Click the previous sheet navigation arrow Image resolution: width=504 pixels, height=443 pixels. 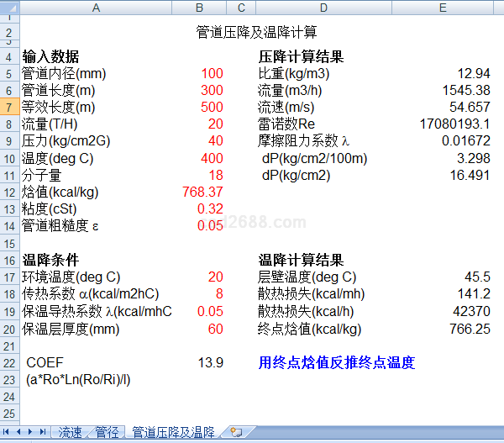click(x=19, y=432)
